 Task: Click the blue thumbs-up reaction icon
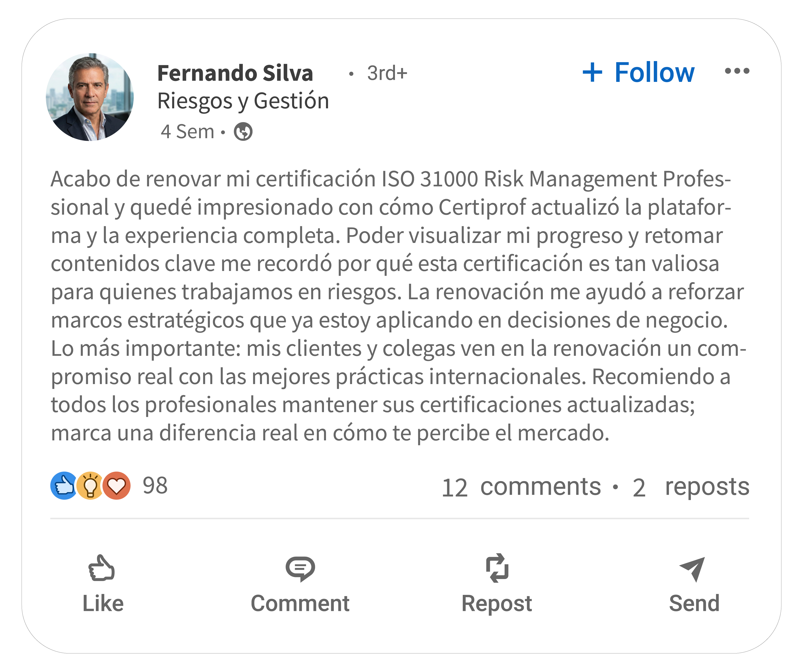tap(63, 486)
